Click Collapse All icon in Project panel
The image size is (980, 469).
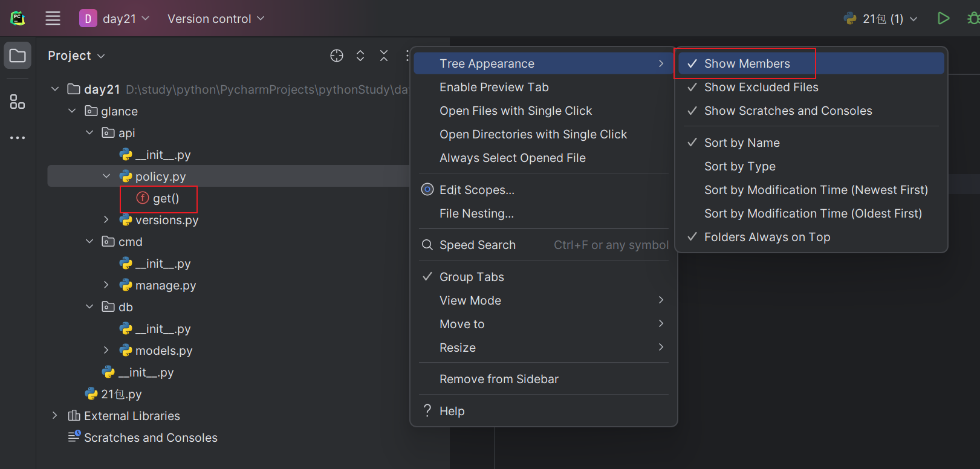pyautogui.click(x=384, y=56)
